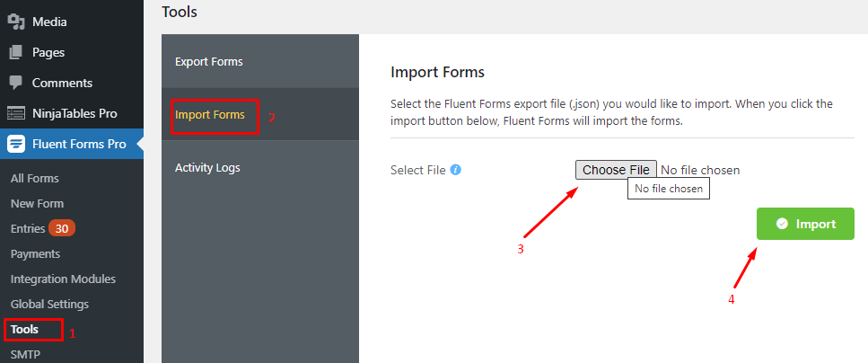Click the NinjaTables Pro table icon
The image size is (868, 363).
tap(17, 113)
